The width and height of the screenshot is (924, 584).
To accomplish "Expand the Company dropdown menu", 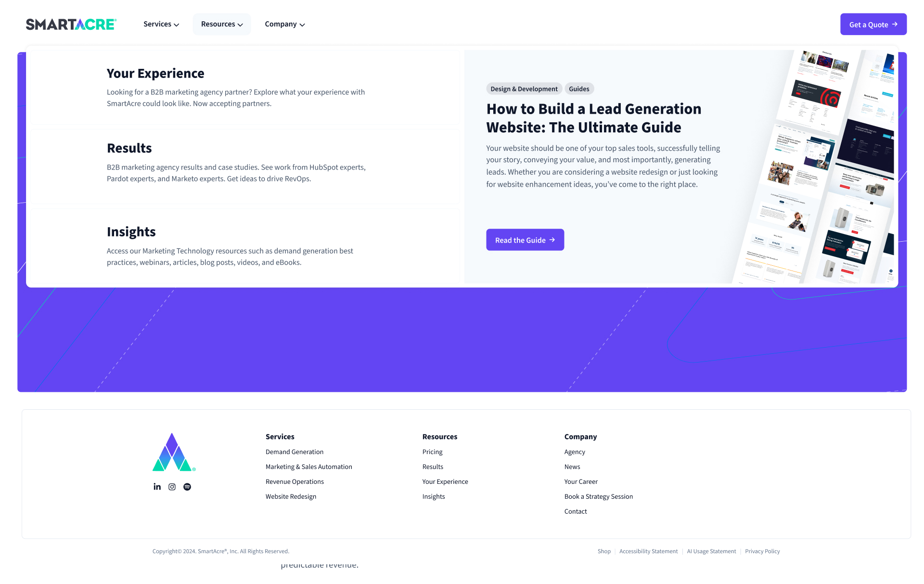I will pyautogui.click(x=284, y=24).
